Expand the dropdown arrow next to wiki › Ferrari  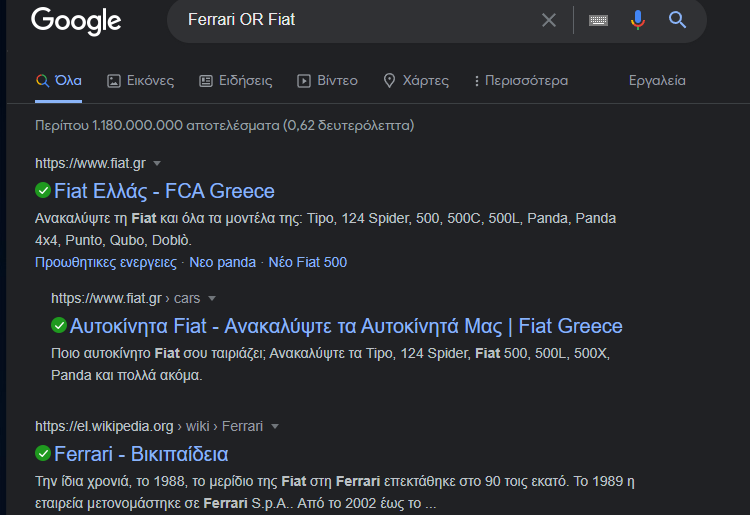pyautogui.click(x=275, y=426)
